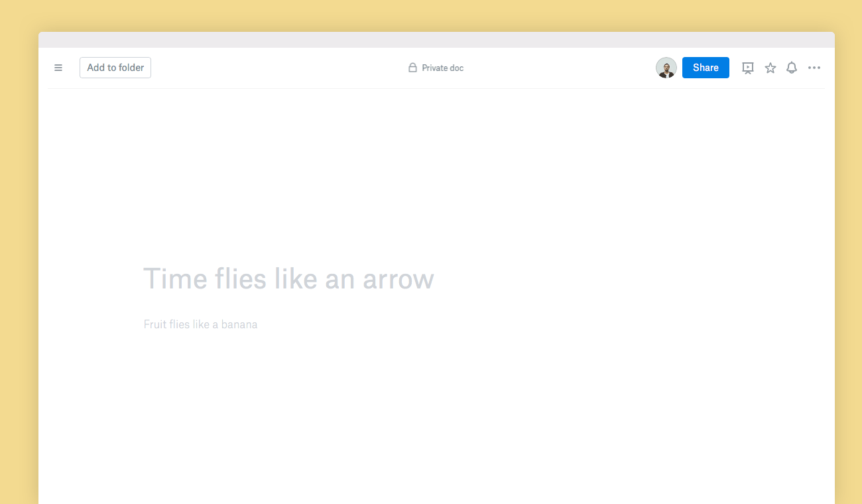This screenshot has height=504, width=862.
Task: Click the word 'arrow' in the title
Action: (398, 280)
